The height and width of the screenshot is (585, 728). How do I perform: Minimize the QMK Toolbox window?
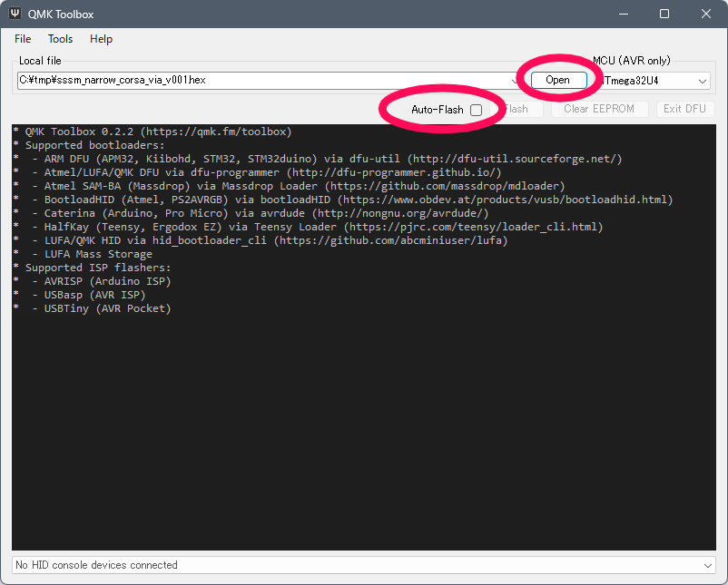point(624,14)
